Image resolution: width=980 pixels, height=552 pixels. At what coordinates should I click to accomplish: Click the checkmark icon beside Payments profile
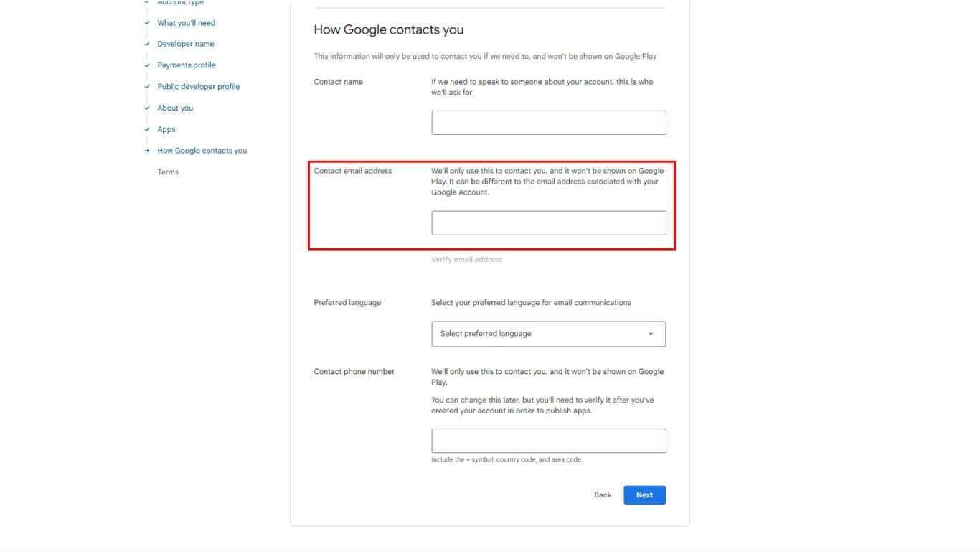147,65
